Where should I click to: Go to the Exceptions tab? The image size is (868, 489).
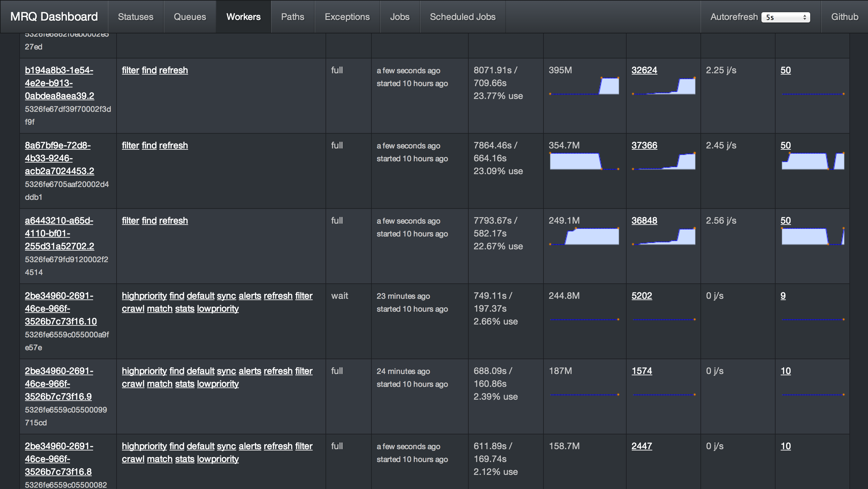[x=347, y=16]
